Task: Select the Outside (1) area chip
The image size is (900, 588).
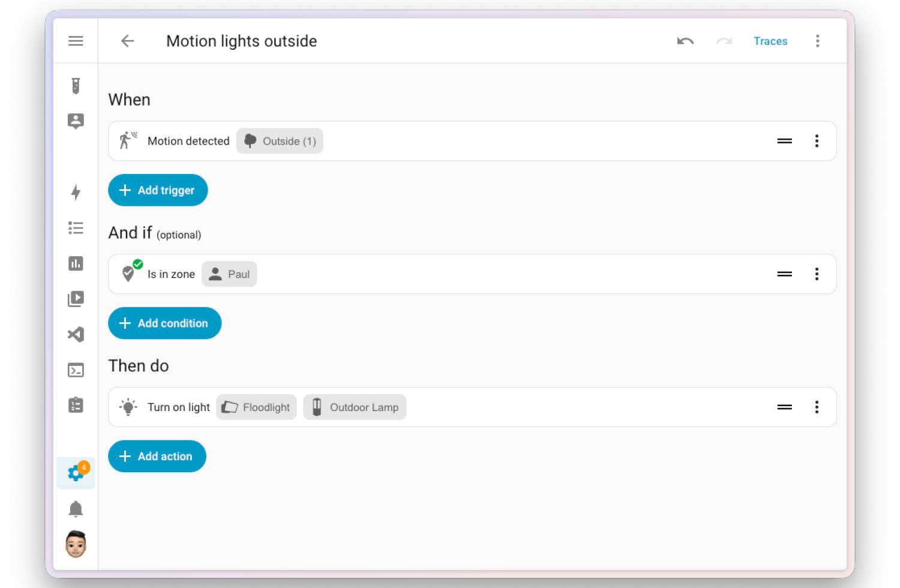Action: point(280,141)
